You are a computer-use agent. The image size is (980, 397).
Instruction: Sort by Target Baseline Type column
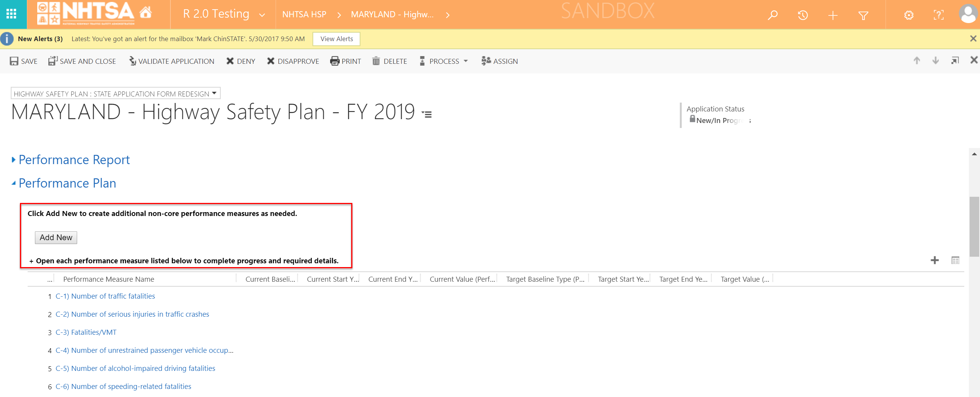point(545,279)
